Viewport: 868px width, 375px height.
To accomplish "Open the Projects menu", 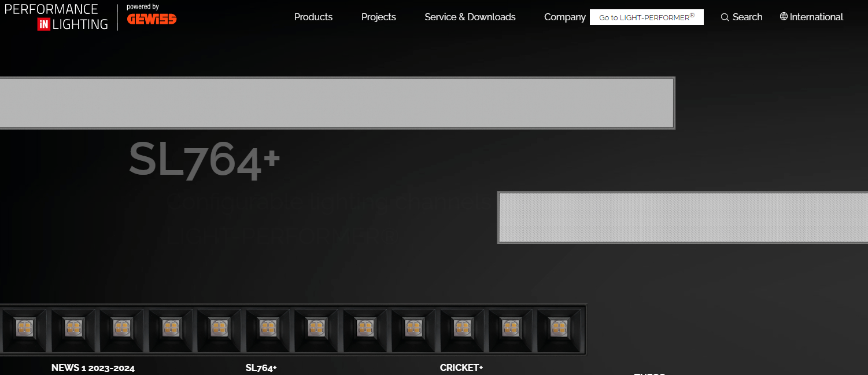I will [x=378, y=17].
